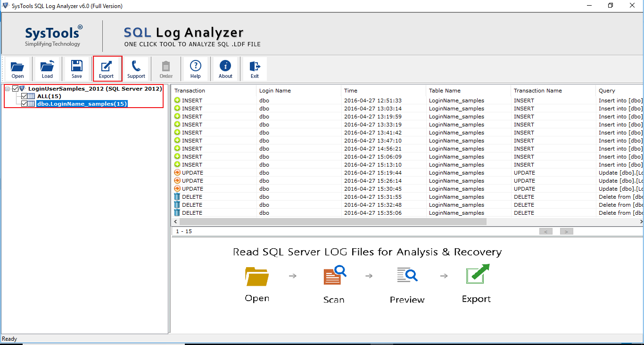
Task: Exit the application via the Exit icon
Action: click(255, 69)
